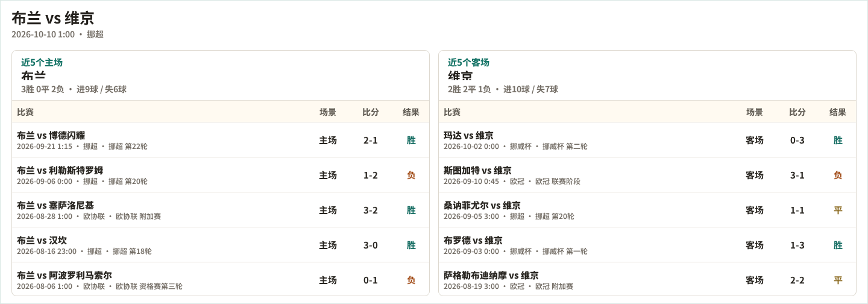Open match 布兰 vs 汉坎
The height and width of the screenshot is (304, 868).
(42, 240)
